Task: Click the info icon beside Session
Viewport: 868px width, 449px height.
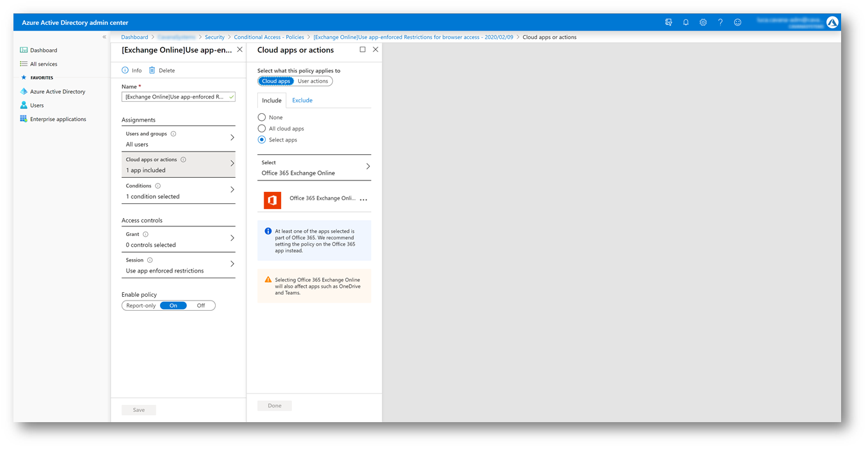Action: [x=150, y=260]
